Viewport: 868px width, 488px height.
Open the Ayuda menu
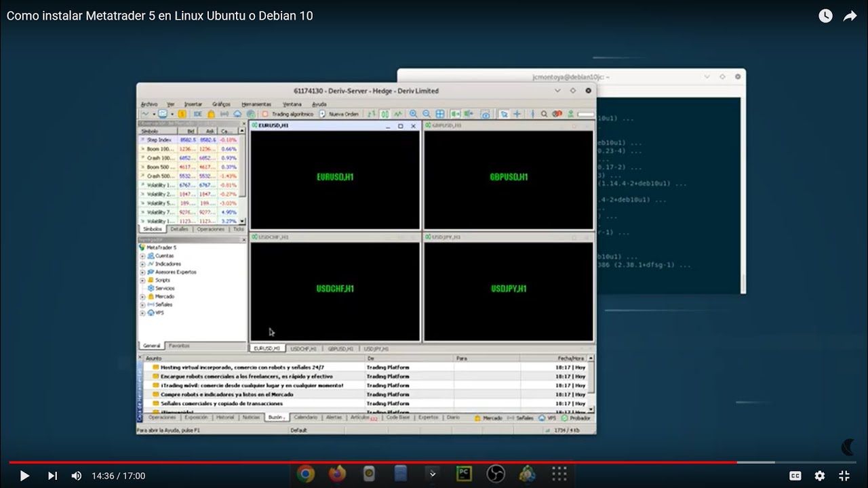(319, 104)
